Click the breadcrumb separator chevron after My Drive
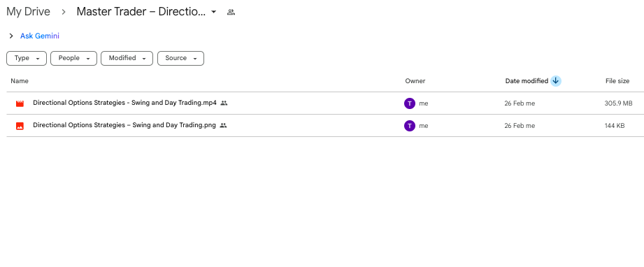The width and height of the screenshot is (644, 267). (x=64, y=13)
